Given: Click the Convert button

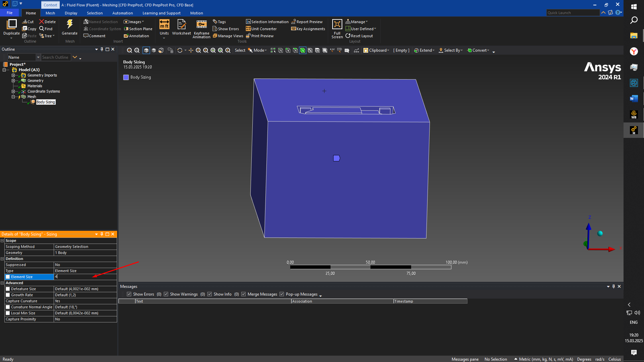Looking at the screenshot, I should point(478,50).
